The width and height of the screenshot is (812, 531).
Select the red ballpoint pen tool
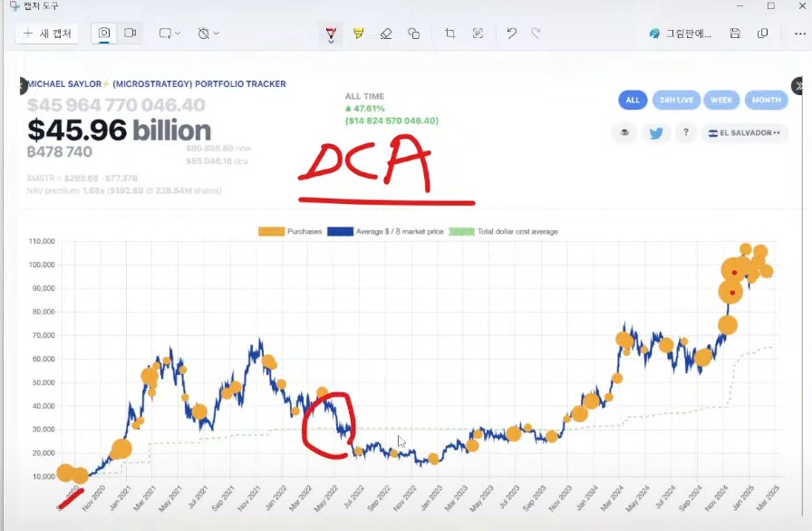332,34
